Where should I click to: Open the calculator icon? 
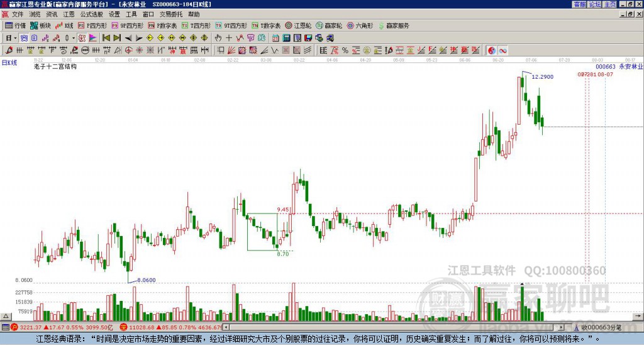tap(286, 38)
